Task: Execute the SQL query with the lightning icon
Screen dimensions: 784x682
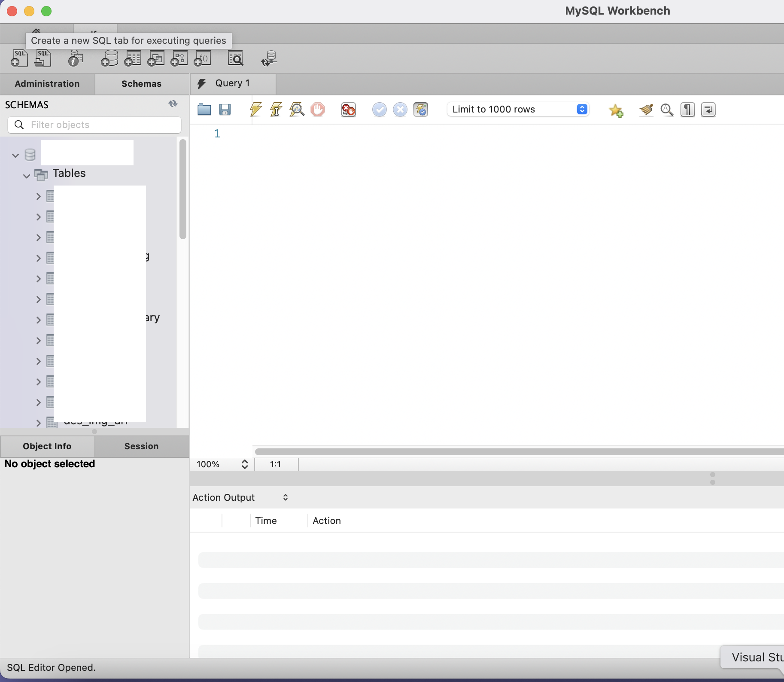Action: (x=255, y=110)
